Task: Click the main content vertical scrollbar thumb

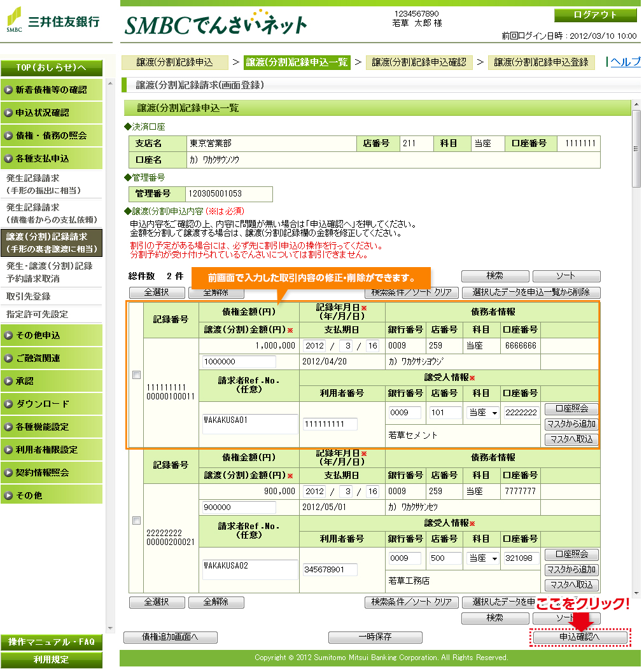Action: point(636,148)
